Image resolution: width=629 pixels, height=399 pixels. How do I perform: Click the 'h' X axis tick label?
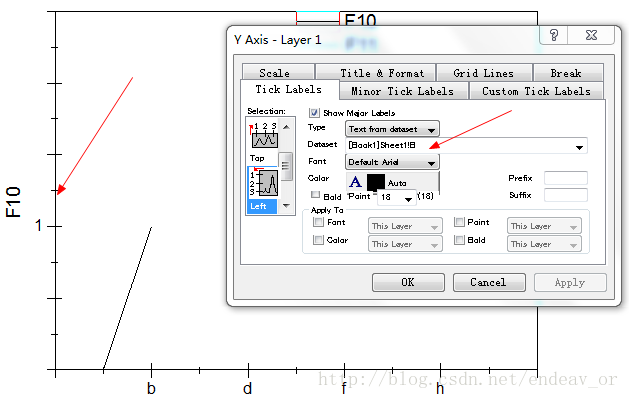coord(440,388)
